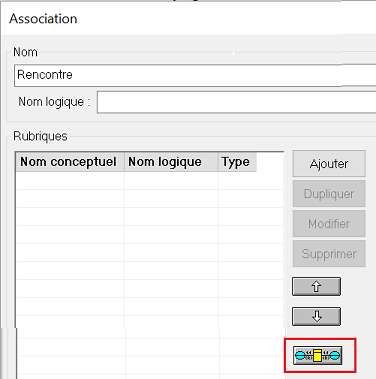Move rubrique up with arrow button
Screen dimensions: 376x379
[316, 286]
